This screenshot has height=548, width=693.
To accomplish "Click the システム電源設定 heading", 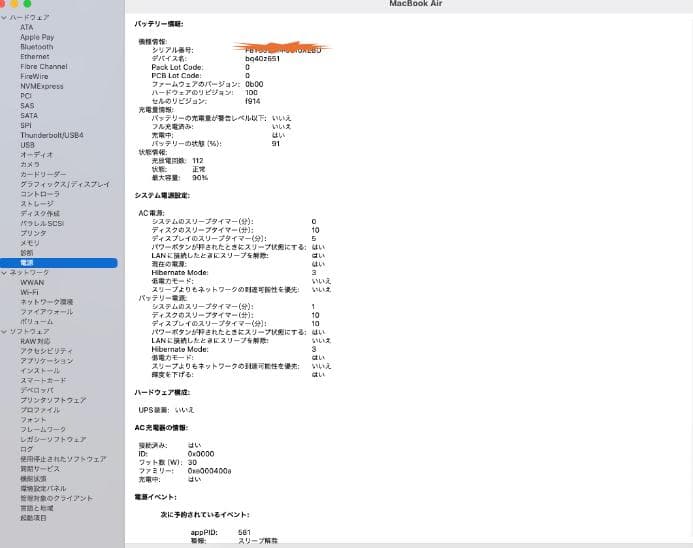I will coord(162,195).
